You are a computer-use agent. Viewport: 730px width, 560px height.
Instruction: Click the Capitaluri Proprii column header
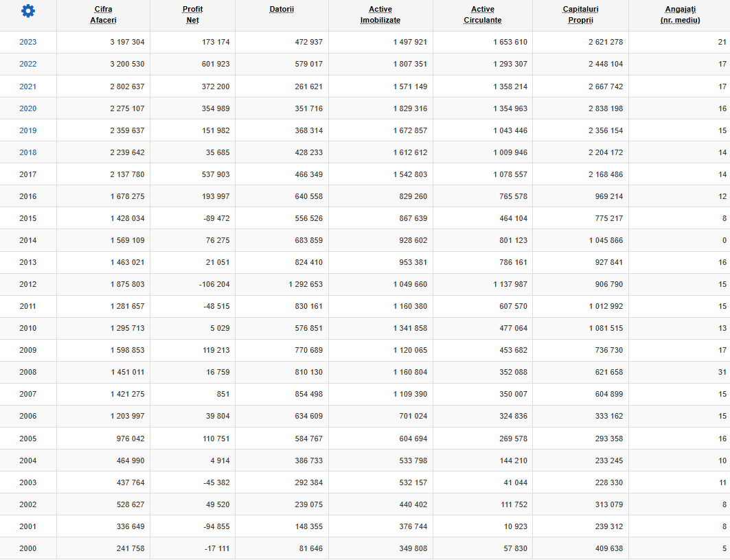(x=580, y=15)
